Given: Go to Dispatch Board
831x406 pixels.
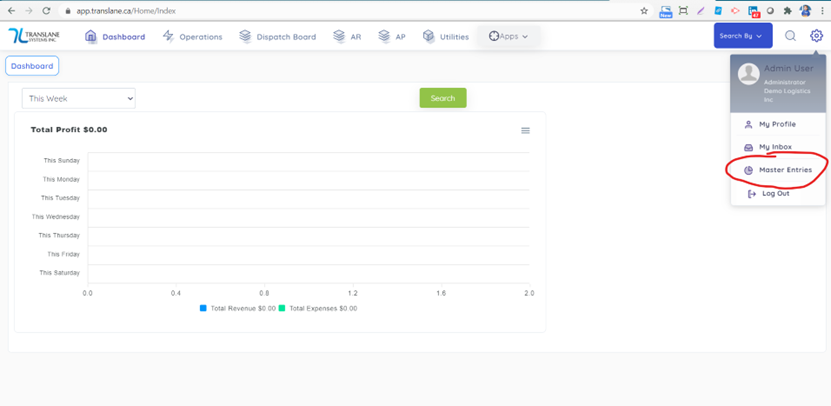Looking at the screenshot, I should pyautogui.click(x=277, y=36).
